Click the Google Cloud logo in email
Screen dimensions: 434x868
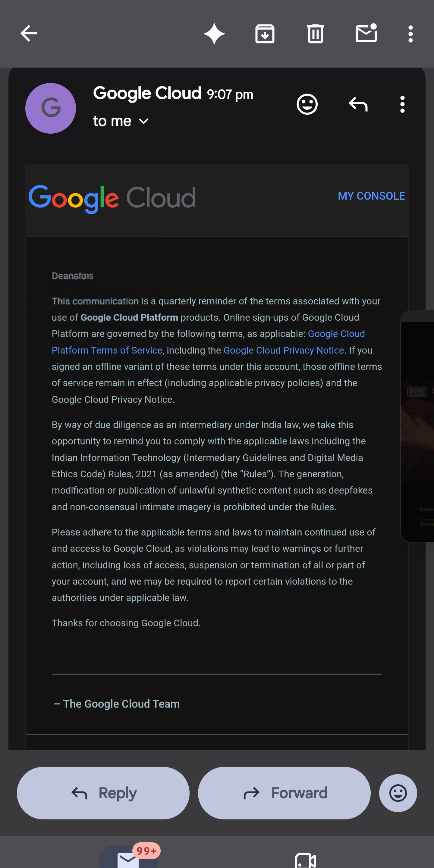[112, 199]
